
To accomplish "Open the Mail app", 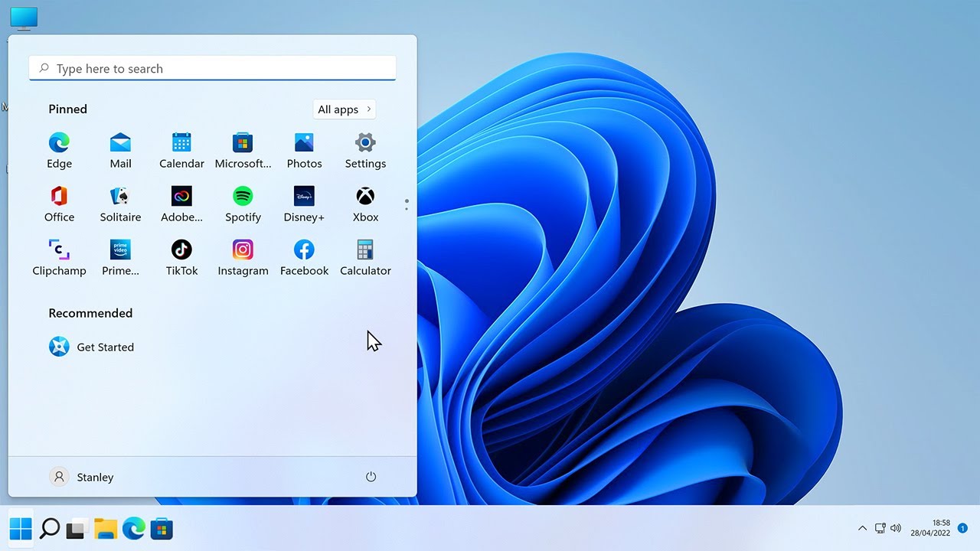I will (120, 151).
